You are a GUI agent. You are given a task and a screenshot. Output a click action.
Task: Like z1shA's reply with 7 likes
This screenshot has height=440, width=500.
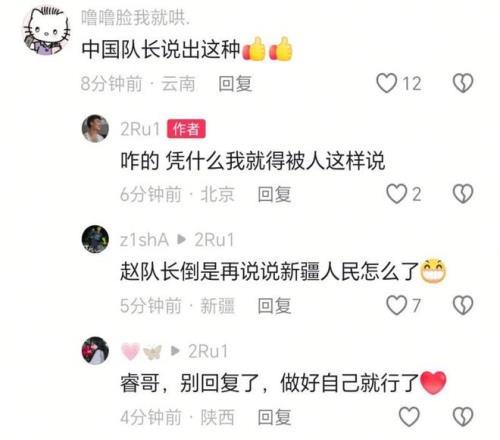pos(397,305)
